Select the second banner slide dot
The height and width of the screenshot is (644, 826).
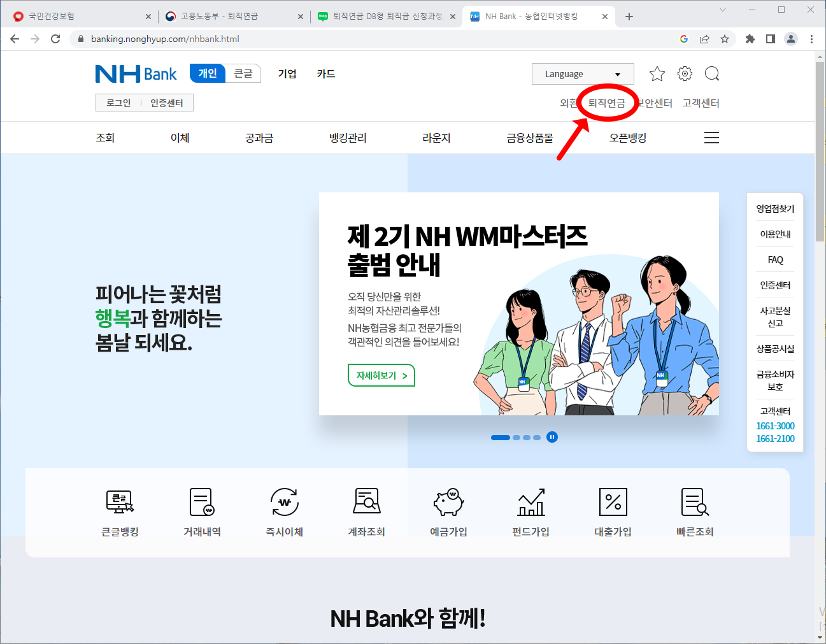click(x=516, y=438)
